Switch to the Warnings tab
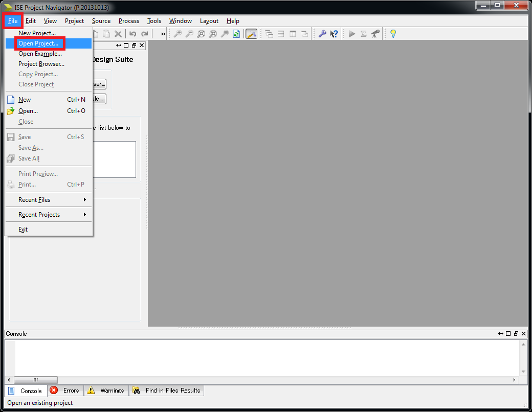 point(106,391)
